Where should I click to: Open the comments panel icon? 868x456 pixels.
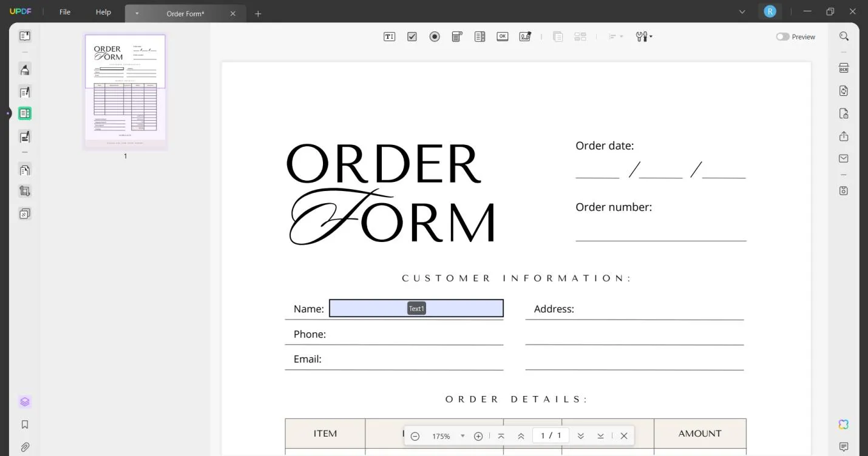pos(844,447)
